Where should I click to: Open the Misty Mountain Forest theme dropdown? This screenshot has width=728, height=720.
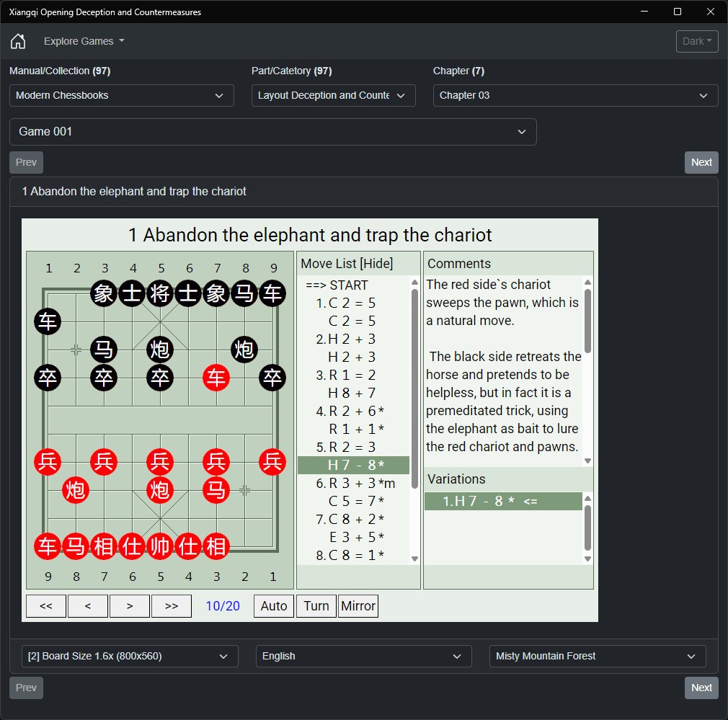pyautogui.click(x=598, y=657)
